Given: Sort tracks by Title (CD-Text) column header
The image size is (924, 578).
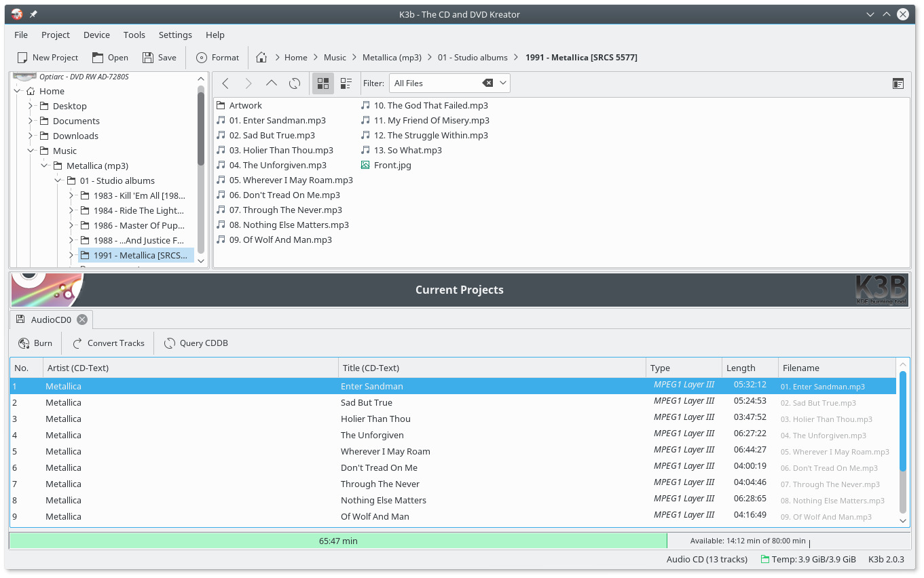Looking at the screenshot, I should point(492,368).
